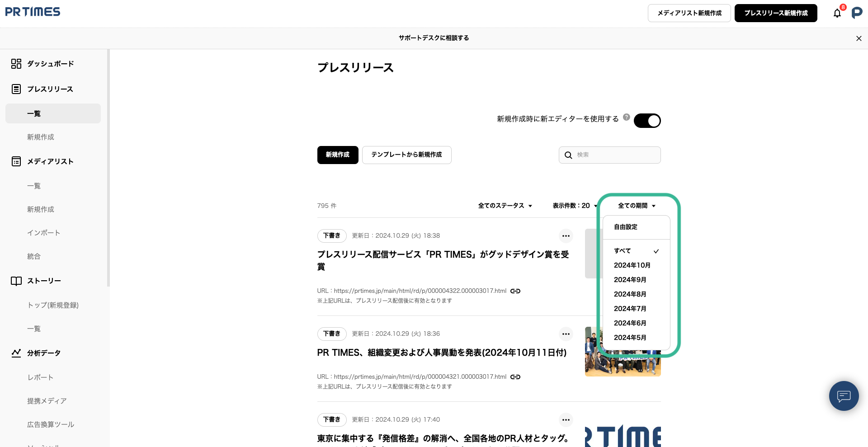This screenshot has width=868, height=447.
Task: Close the support desk banner
Action: pos(859,38)
